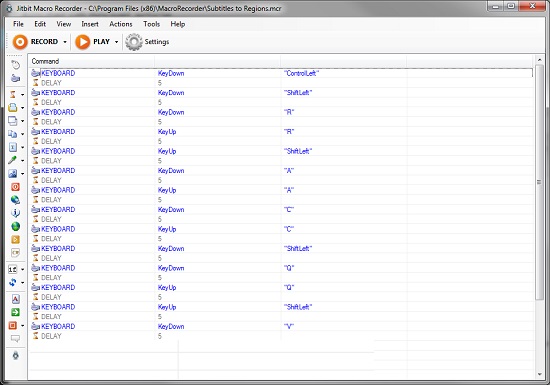
Task: Click the vertical scrollbar thumb in command list
Action: 539,182
